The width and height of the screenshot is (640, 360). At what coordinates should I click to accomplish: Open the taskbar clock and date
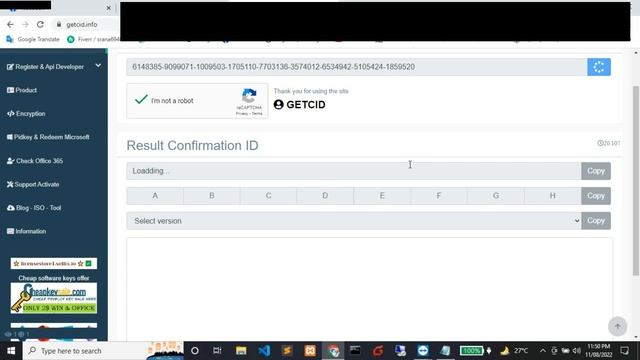(x=599, y=351)
